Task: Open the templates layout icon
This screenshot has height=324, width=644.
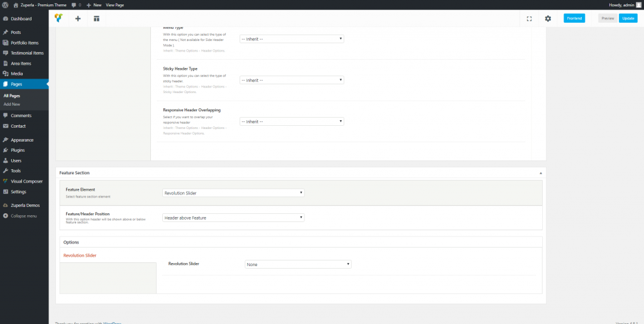Action: [96, 18]
